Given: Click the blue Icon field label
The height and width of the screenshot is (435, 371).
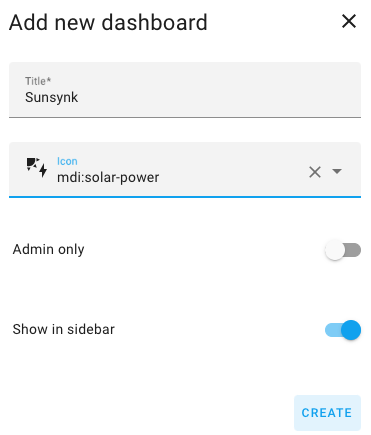Looking at the screenshot, I should click(x=67, y=161).
